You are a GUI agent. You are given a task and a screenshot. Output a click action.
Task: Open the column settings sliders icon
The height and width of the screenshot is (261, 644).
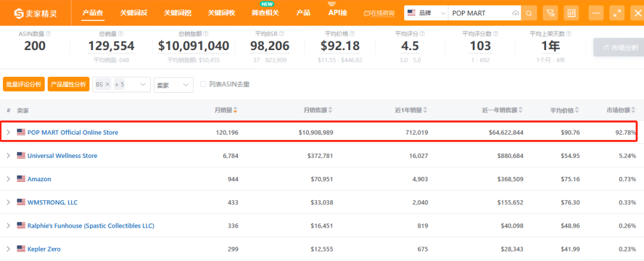tap(571, 13)
